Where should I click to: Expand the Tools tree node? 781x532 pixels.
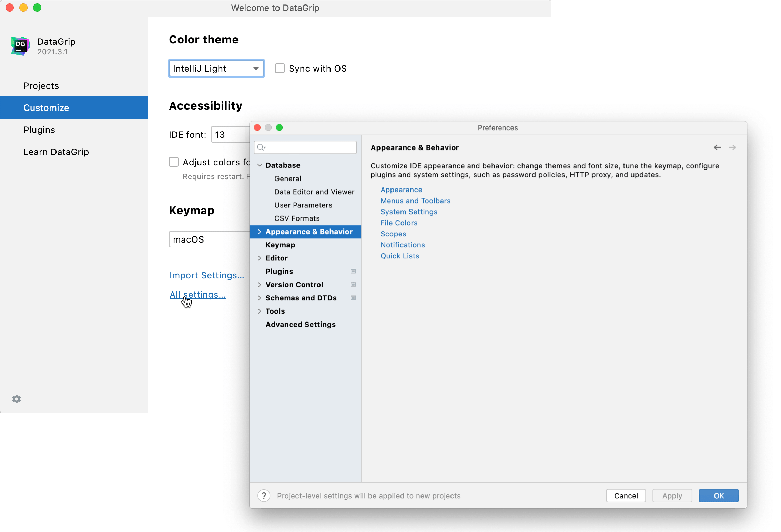pos(260,311)
